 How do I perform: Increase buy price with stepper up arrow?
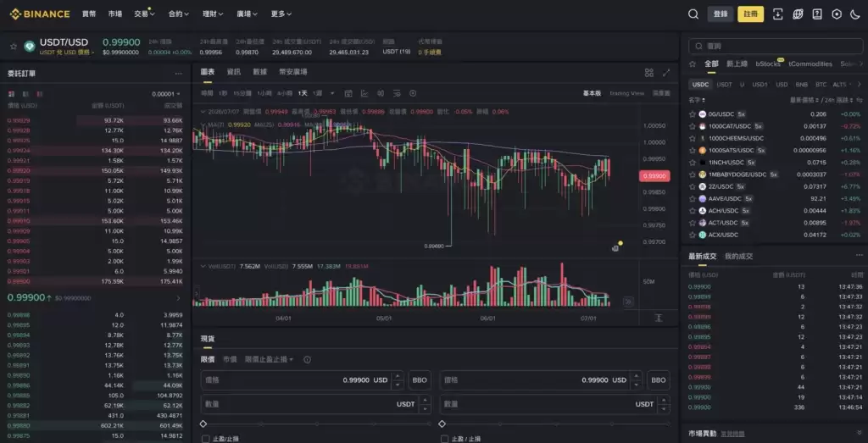pyautogui.click(x=397, y=377)
